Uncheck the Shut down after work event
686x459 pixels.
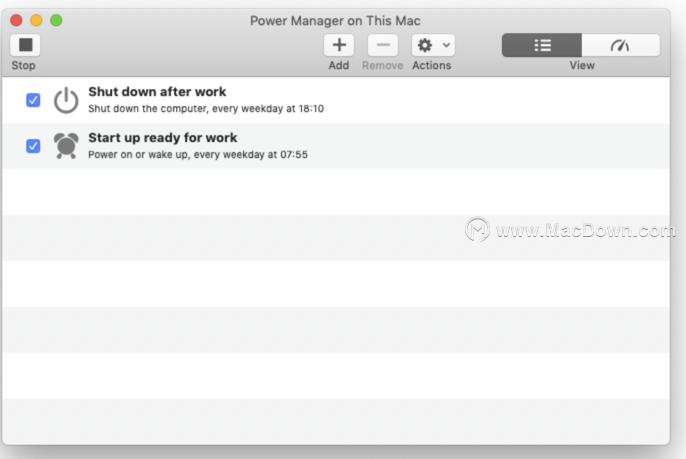(x=33, y=100)
